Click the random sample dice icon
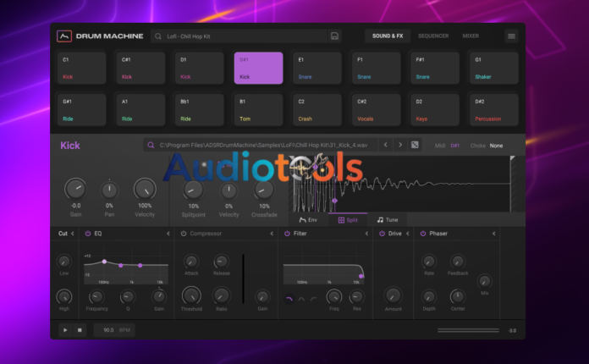 click(x=416, y=146)
